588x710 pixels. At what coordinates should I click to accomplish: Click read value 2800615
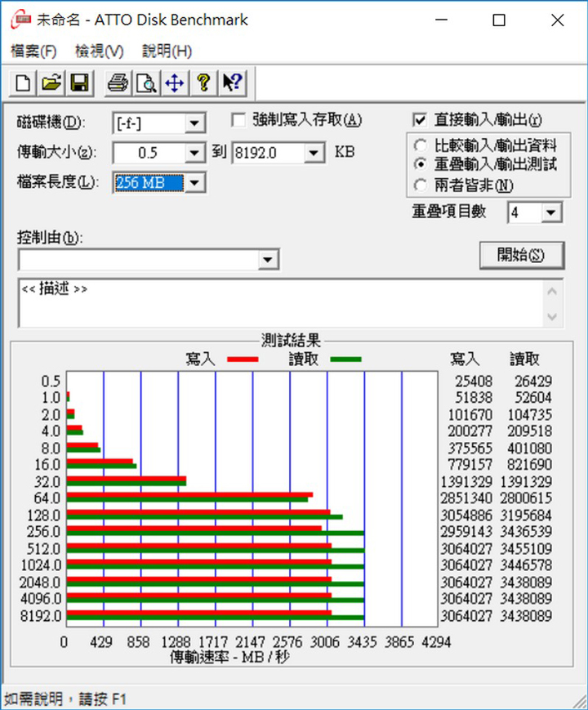pyautogui.click(x=526, y=498)
